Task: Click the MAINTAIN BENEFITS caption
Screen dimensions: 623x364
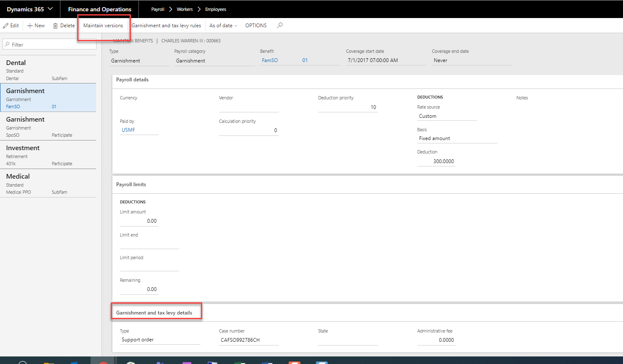Action: coord(133,41)
